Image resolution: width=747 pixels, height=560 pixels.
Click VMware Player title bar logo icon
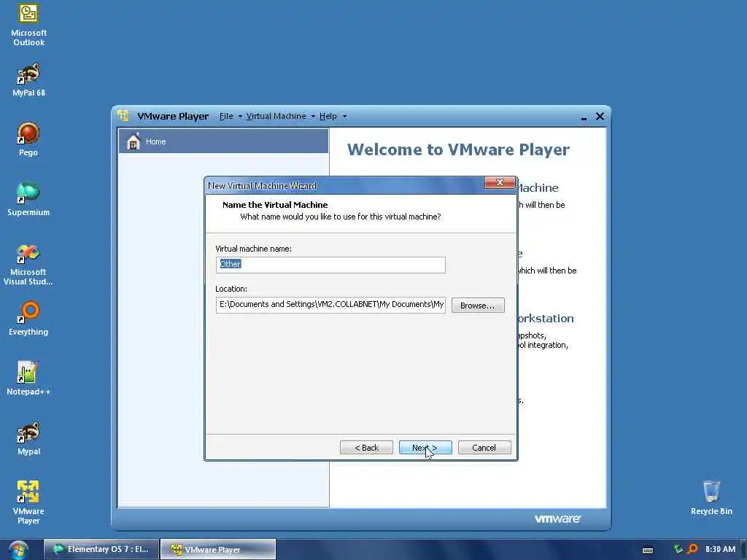[123, 116]
